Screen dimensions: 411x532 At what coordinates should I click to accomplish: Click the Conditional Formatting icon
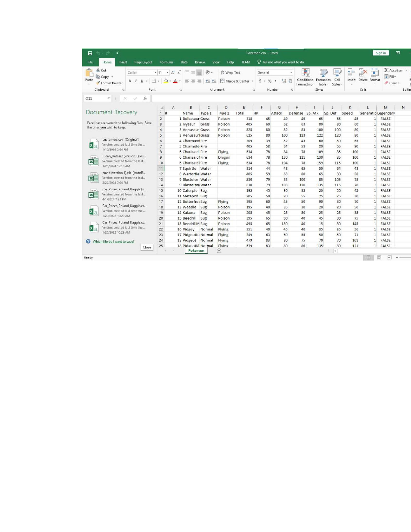pos(305,73)
